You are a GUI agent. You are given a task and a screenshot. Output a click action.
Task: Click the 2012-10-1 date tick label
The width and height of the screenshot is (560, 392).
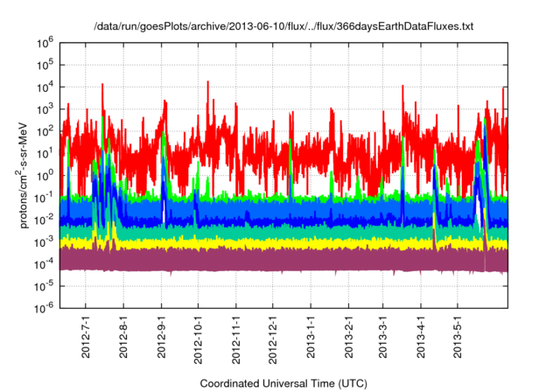198,339
